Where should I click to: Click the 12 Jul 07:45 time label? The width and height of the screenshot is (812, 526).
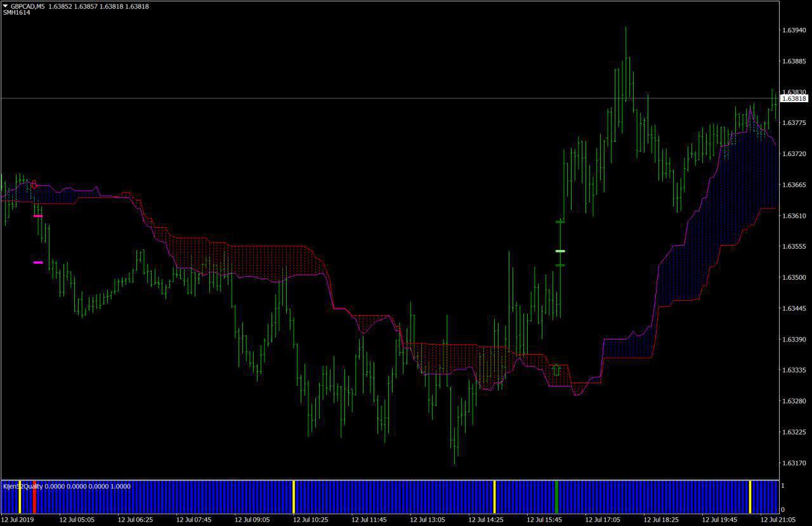tap(193, 519)
